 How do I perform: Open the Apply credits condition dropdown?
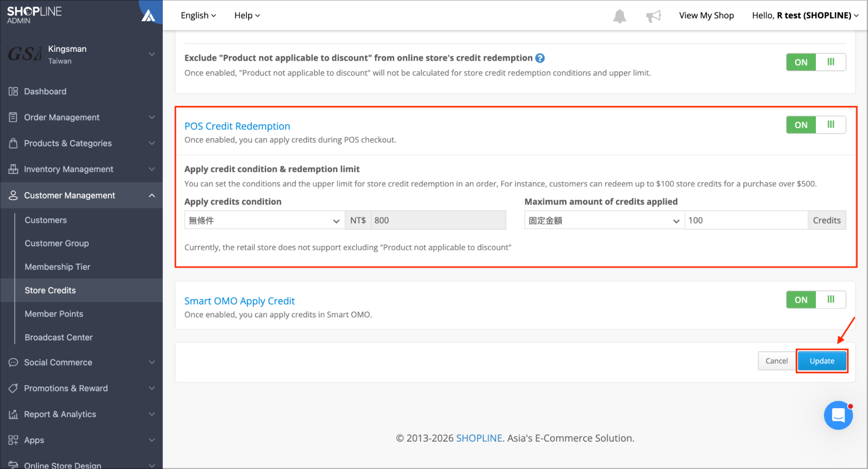264,220
